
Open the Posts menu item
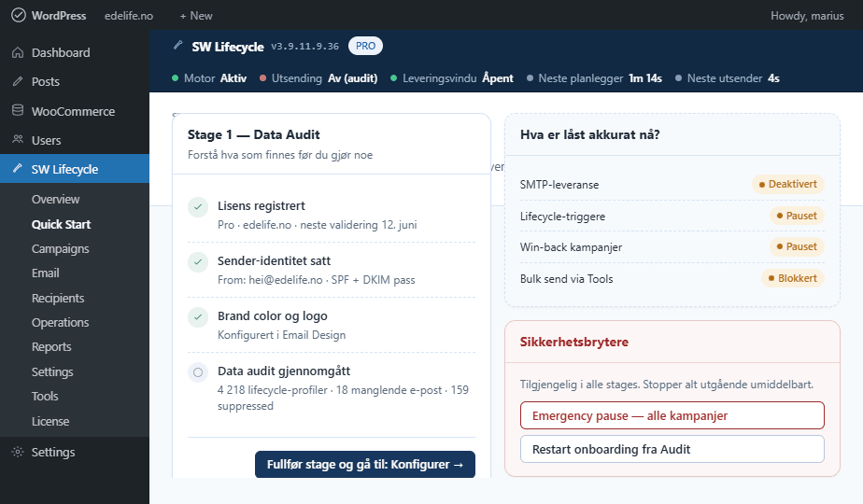point(75,81)
